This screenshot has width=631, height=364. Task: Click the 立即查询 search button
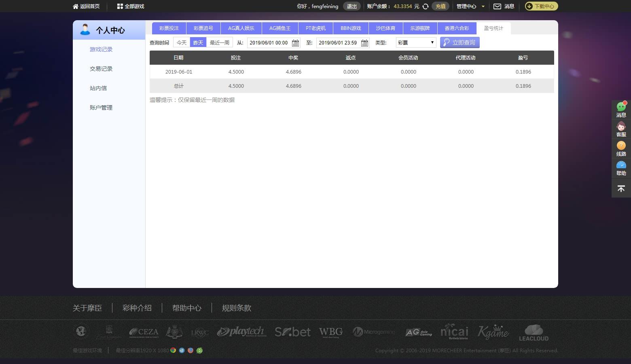click(459, 42)
